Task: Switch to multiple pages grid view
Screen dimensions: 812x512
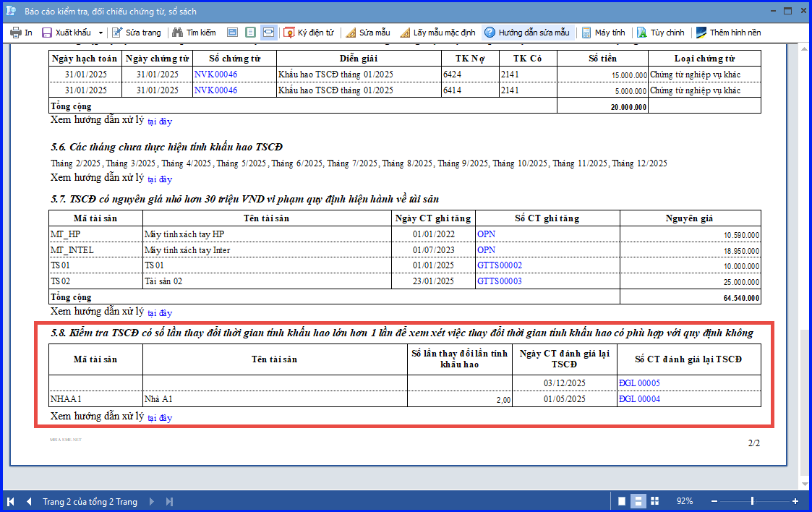Action: tap(654, 501)
